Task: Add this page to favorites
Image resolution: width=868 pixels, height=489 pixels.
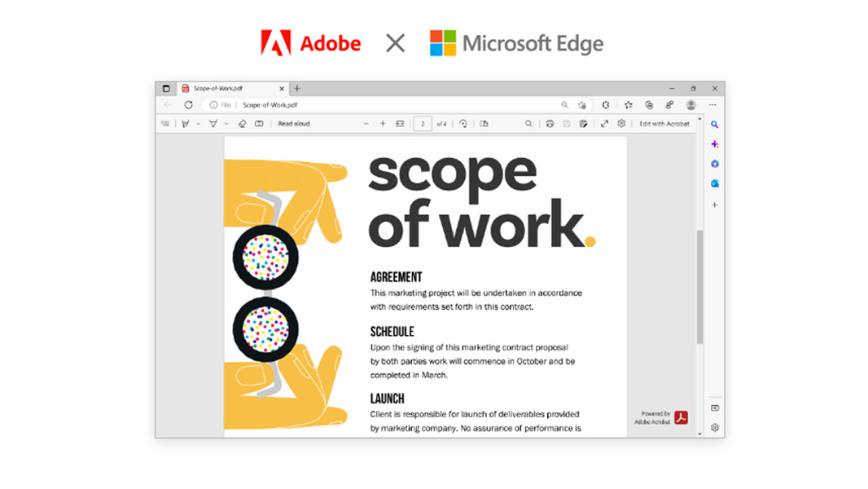Action: pyautogui.click(x=582, y=104)
